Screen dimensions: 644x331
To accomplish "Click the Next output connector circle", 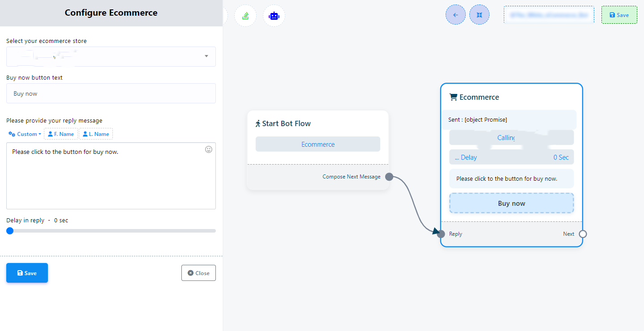I will (x=583, y=234).
